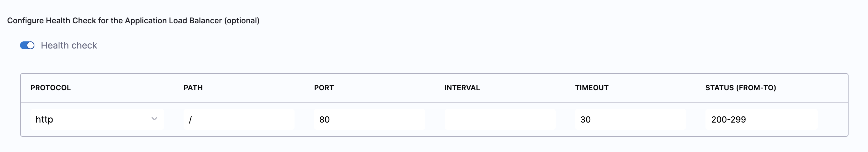Screen dimensions: 868x152
Task: Disable the Health check toggle switch
Action: coord(27,45)
